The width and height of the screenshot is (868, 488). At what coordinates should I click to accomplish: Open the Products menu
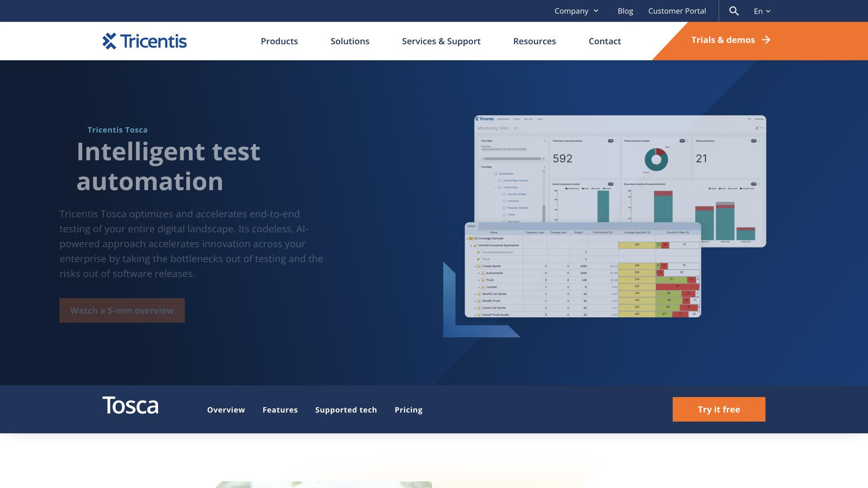tap(279, 41)
